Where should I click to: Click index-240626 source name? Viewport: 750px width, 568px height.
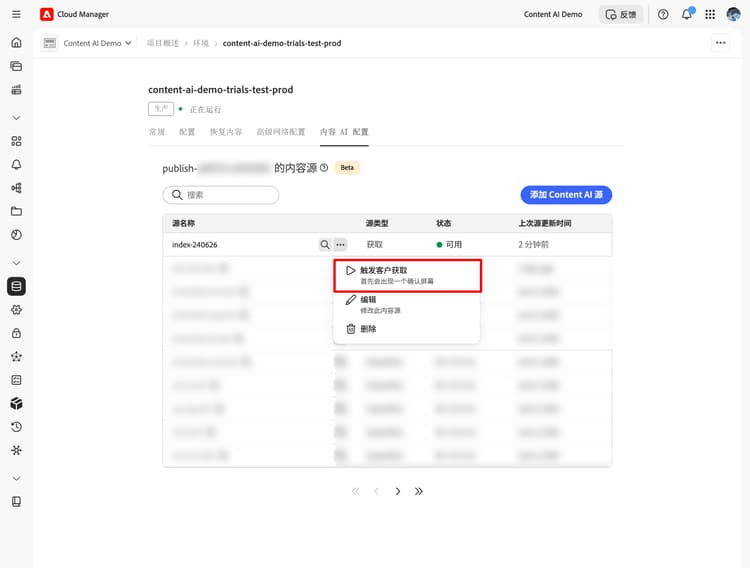195,245
